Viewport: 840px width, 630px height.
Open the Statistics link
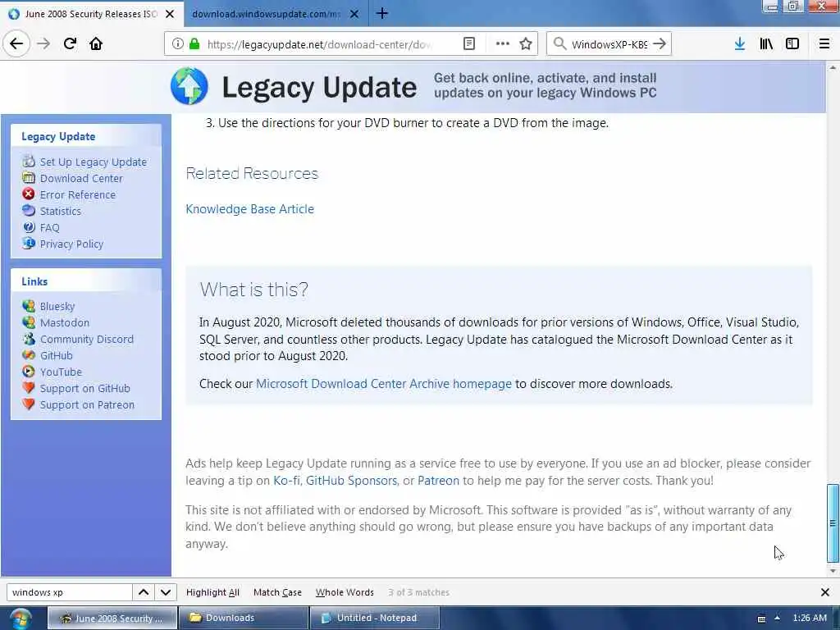61,211
